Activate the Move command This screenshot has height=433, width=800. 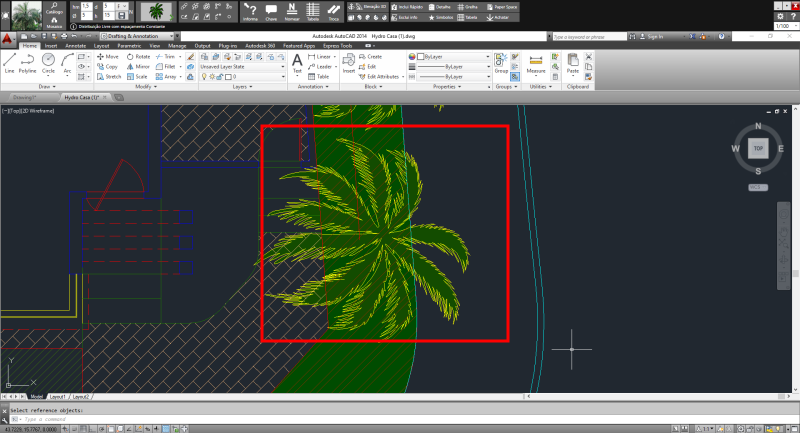tap(108, 57)
